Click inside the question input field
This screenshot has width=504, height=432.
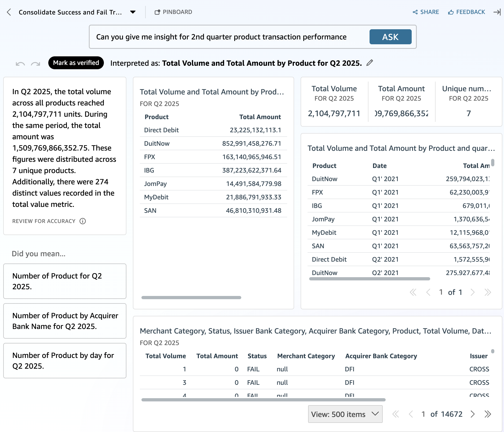point(228,37)
